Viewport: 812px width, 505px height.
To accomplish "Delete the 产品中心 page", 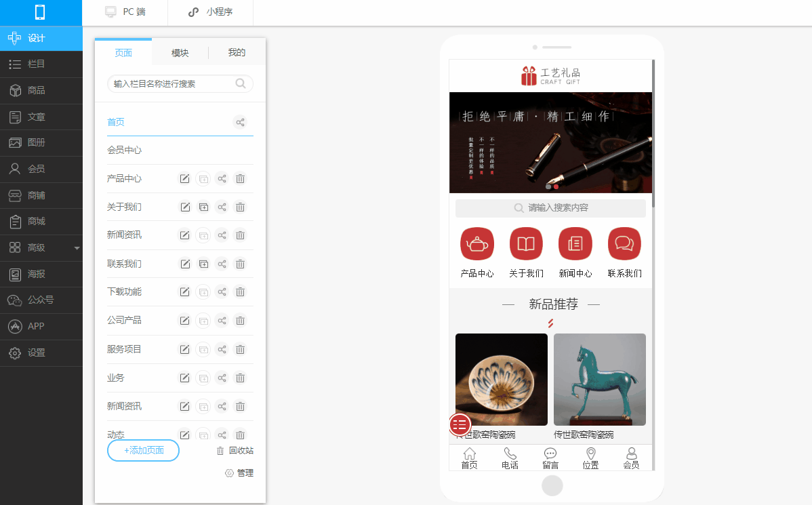I will (241, 179).
